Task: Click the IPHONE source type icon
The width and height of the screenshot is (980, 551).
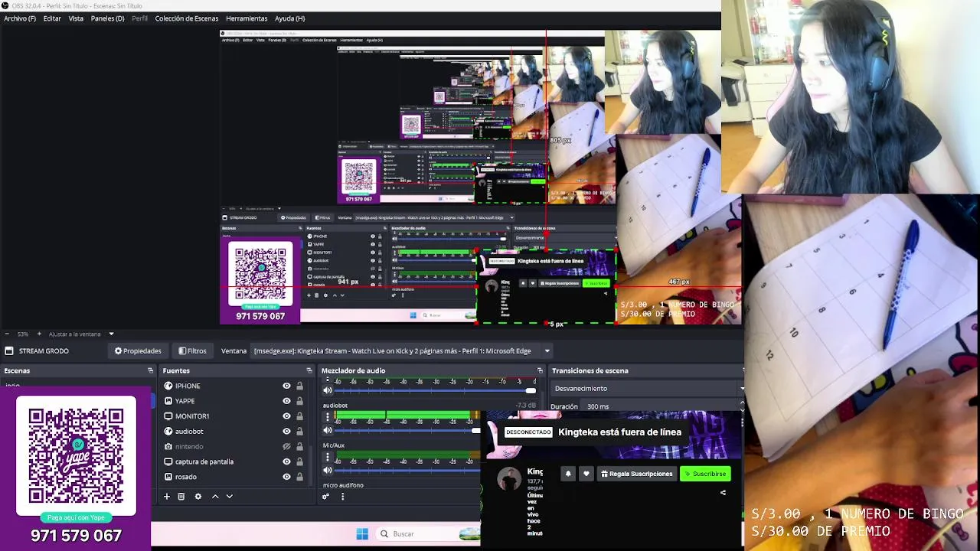Action: coord(168,386)
